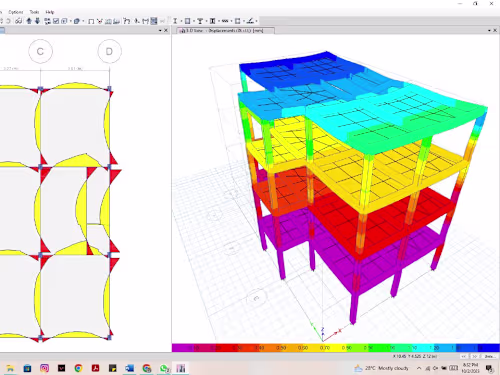
Task: Expand dropdown arrow next to steel design icon
Action: pyautogui.click(x=181, y=21)
